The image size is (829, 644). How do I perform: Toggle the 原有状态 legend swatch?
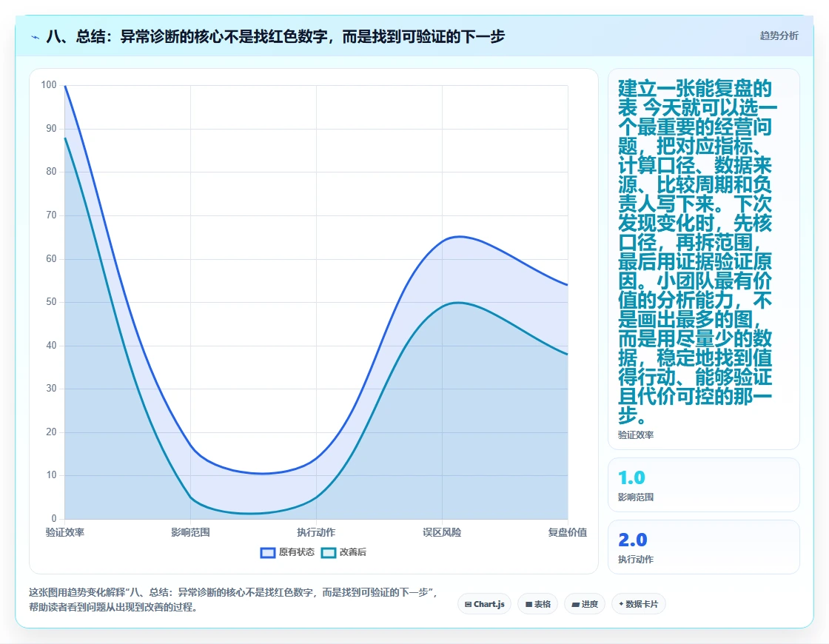tap(268, 552)
